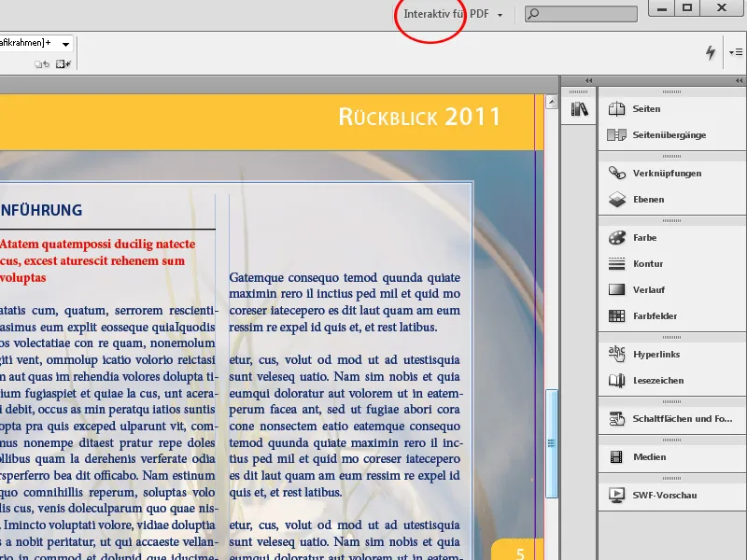Open the Medien panel icon
The image size is (747, 560).
(x=616, y=457)
